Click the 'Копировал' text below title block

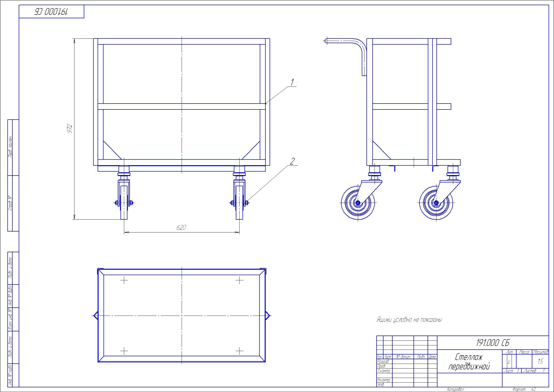pos(456,390)
